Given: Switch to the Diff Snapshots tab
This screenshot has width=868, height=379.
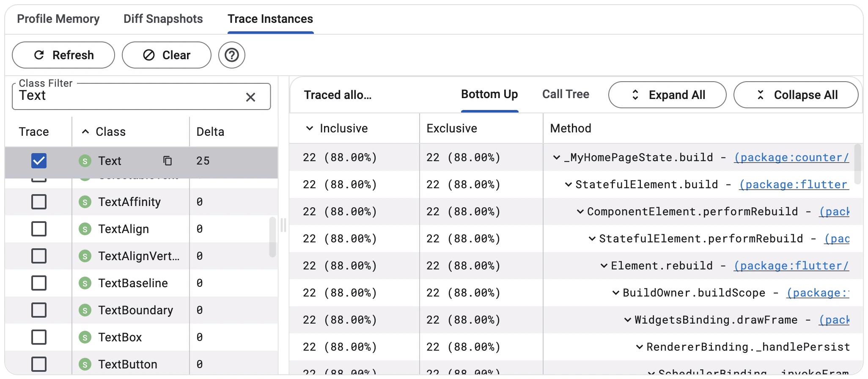Looking at the screenshot, I should (x=163, y=19).
